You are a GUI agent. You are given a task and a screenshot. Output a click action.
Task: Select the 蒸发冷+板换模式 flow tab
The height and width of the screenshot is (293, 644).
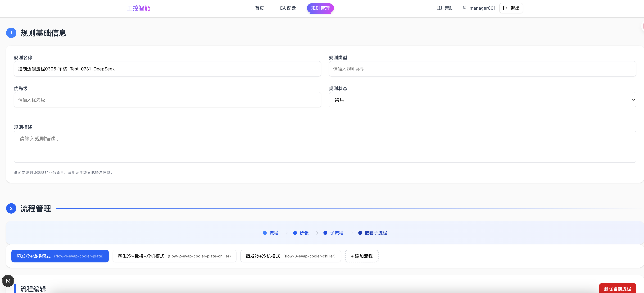(60, 256)
